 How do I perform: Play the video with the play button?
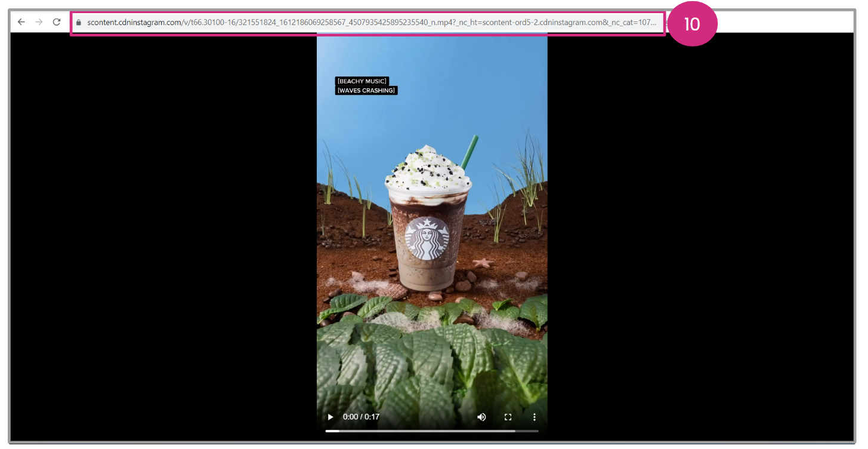tap(330, 417)
